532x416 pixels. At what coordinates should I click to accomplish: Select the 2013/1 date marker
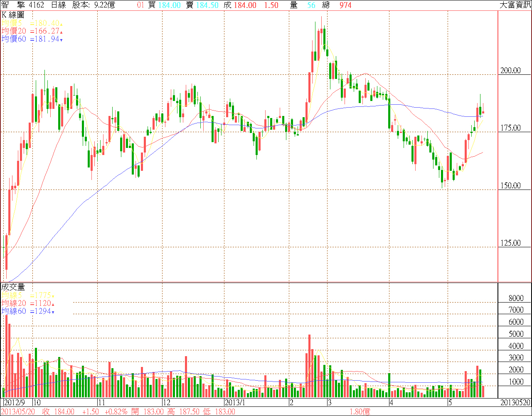[235, 403]
